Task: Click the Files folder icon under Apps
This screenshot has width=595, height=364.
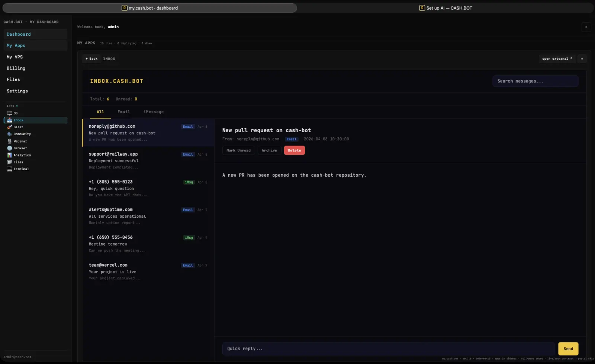Action: pyautogui.click(x=10, y=162)
